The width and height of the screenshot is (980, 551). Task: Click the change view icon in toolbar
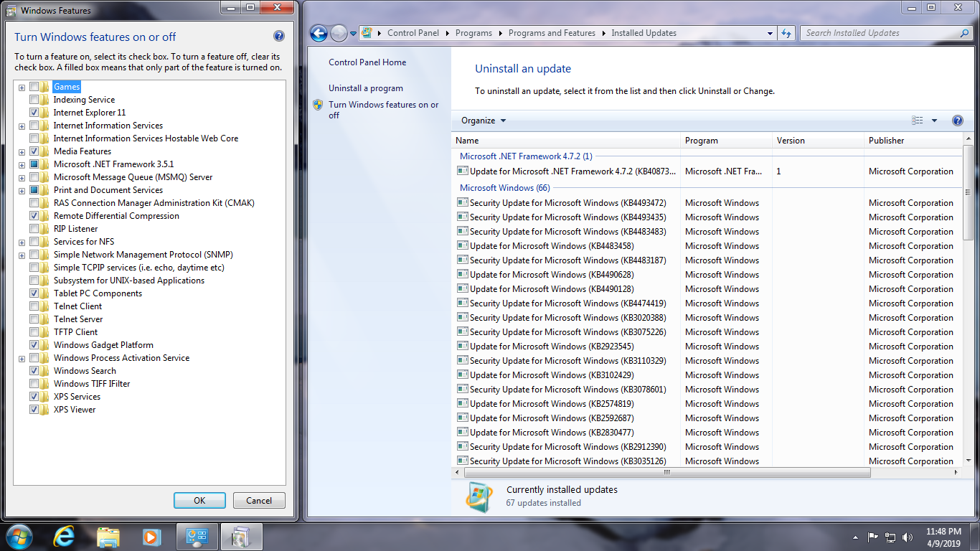click(918, 121)
